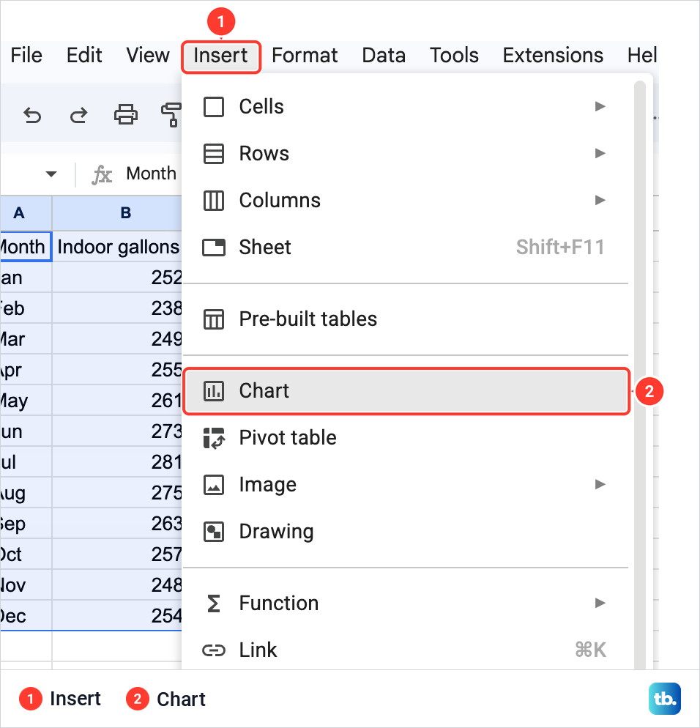Click the Undo arrow icon
The height and width of the screenshot is (728, 700).
tap(32, 115)
